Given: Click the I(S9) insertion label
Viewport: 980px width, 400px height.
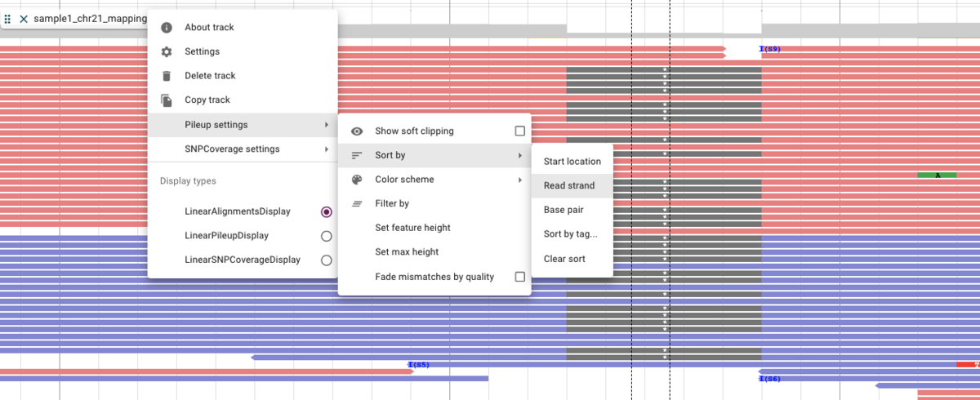Looking at the screenshot, I should 770,49.
